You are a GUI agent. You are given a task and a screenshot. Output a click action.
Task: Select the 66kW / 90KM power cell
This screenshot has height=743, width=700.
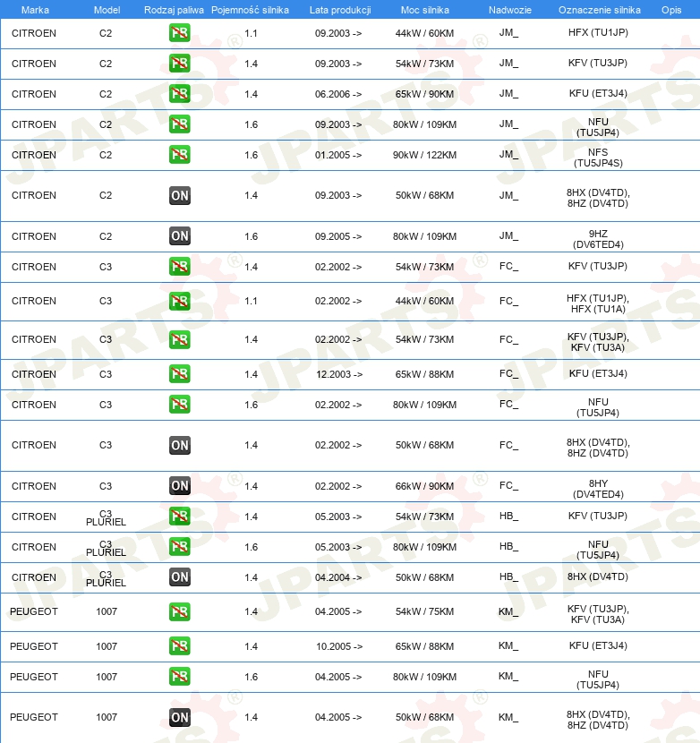(424, 486)
